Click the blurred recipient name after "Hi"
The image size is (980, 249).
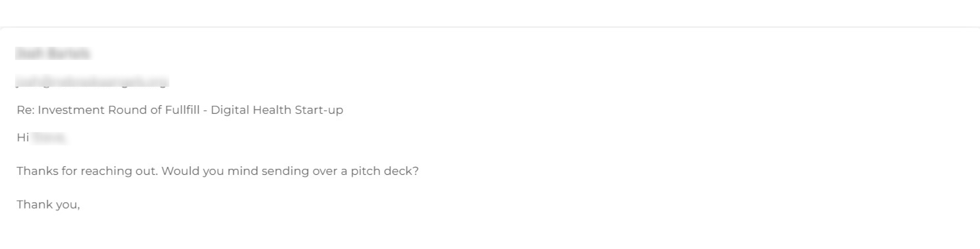(x=50, y=138)
